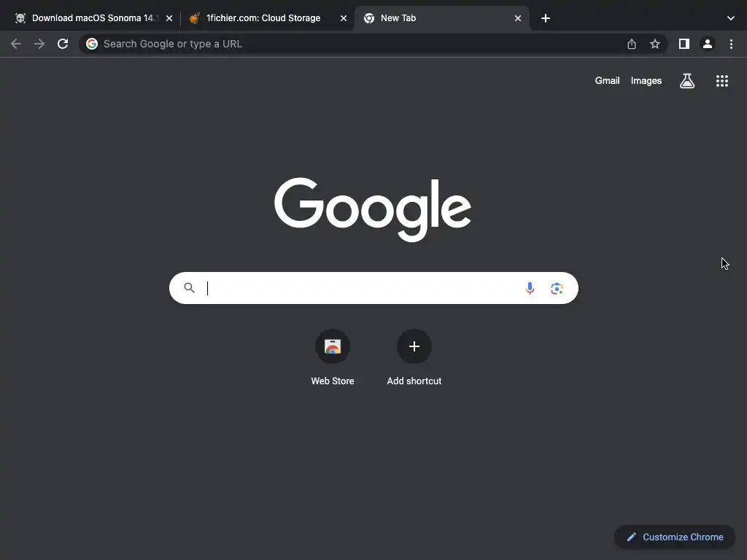This screenshot has height=560, width=747.
Task: Share this page using the share icon
Action: click(632, 44)
